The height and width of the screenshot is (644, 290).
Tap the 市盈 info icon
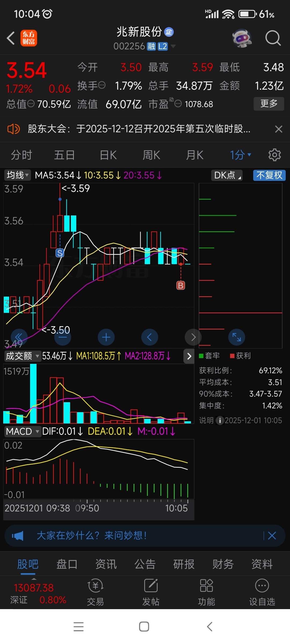pyautogui.click(x=178, y=104)
